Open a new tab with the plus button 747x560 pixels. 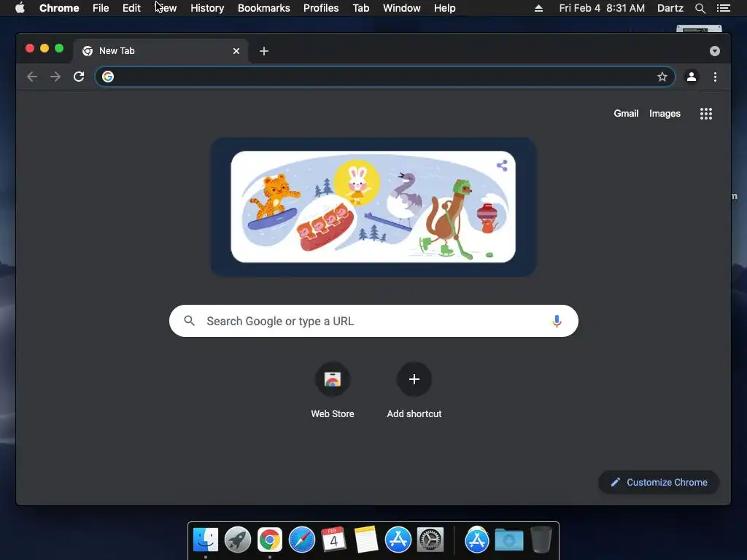point(264,51)
